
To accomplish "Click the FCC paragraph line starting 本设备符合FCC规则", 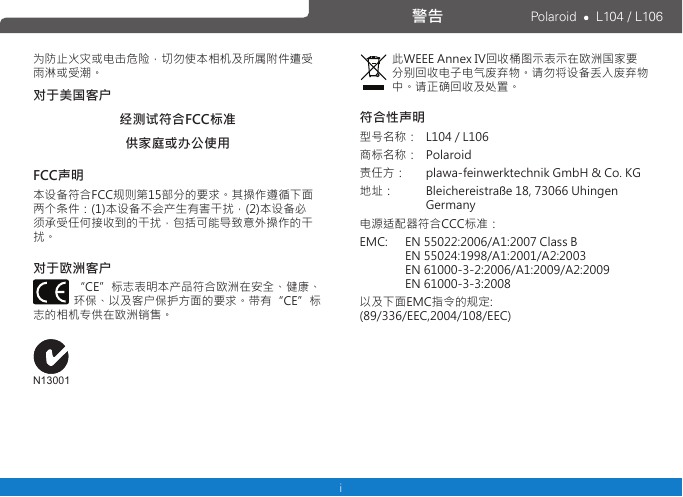I will (x=173, y=194).
